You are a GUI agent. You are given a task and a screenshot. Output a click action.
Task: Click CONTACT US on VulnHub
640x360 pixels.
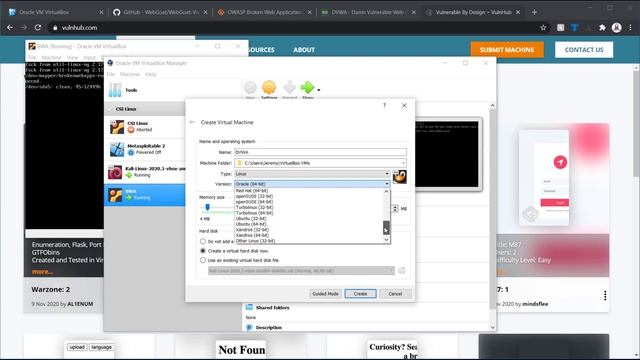tap(584, 50)
